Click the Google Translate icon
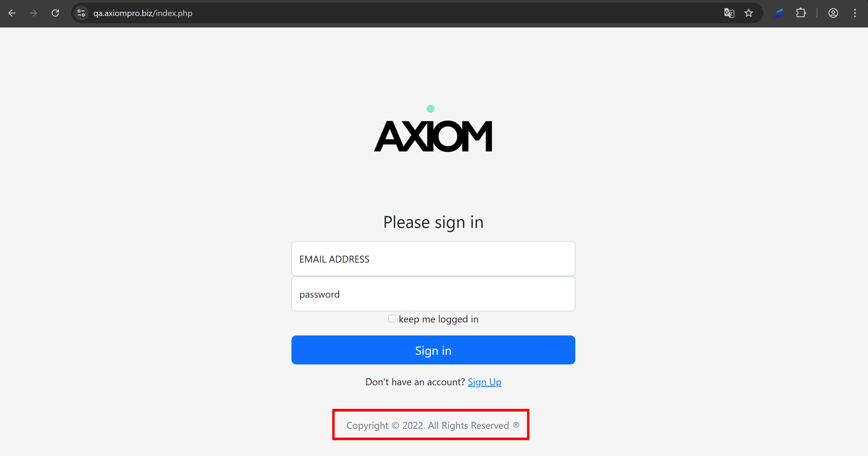The height and width of the screenshot is (456, 868). click(x=729, y=13)
